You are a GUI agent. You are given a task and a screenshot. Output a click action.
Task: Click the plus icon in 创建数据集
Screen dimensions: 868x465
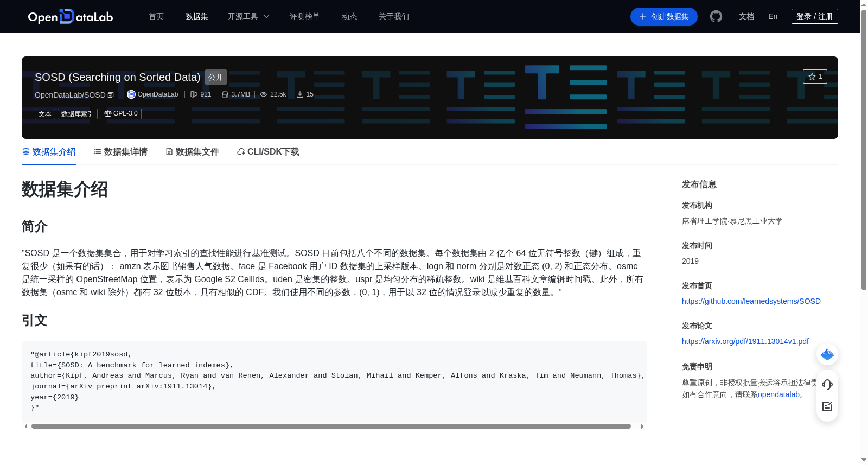[643, 16]
